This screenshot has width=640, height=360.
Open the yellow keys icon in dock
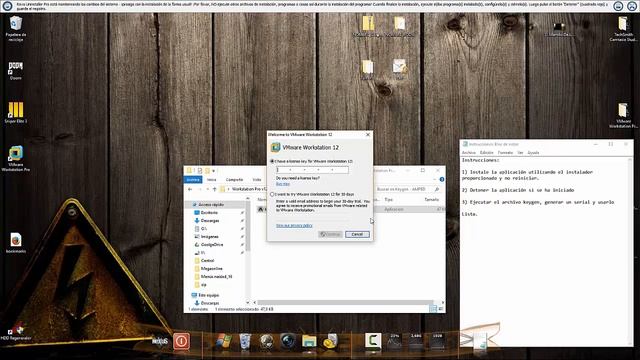click(x=330, y=341)
